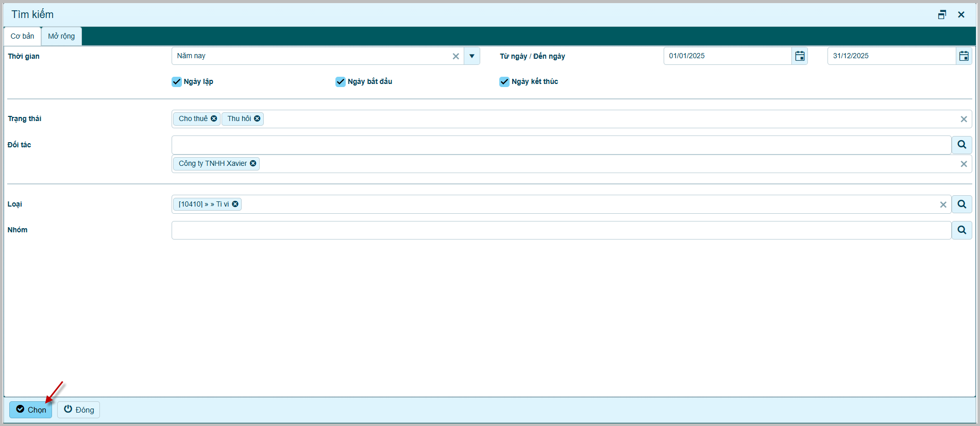
Task: Remove the 'Công ty TNHH Xavier' tag
Action: coord(253,163)
